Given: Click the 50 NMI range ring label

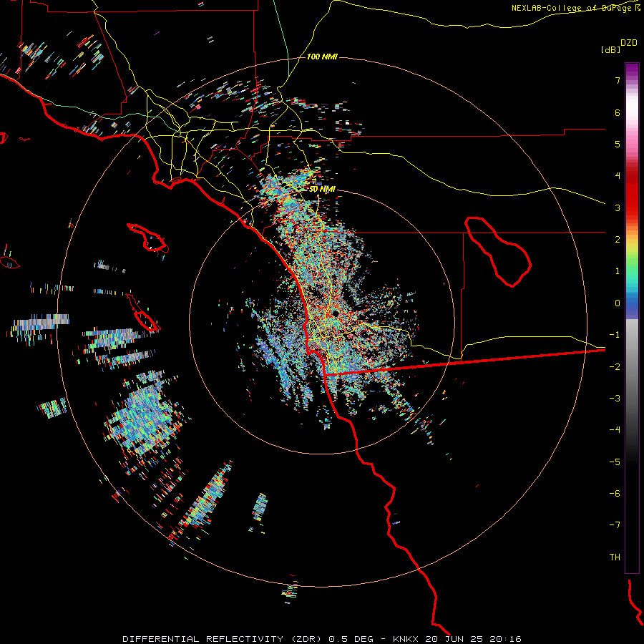Looking at the screenshot, I should click(x=322, y=190).
